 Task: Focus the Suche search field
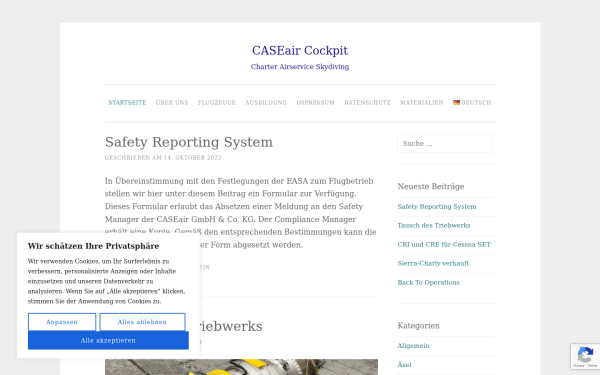[x=445, y=143]
